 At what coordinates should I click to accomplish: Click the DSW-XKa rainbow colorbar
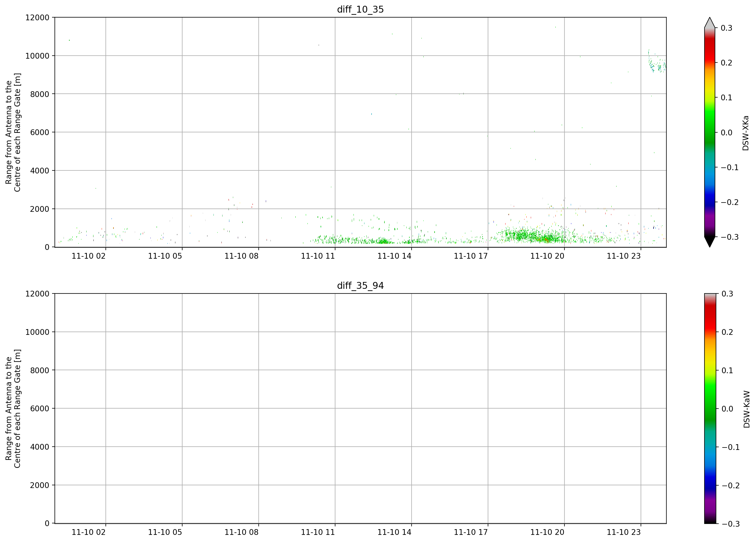click(x=710, y=132)
